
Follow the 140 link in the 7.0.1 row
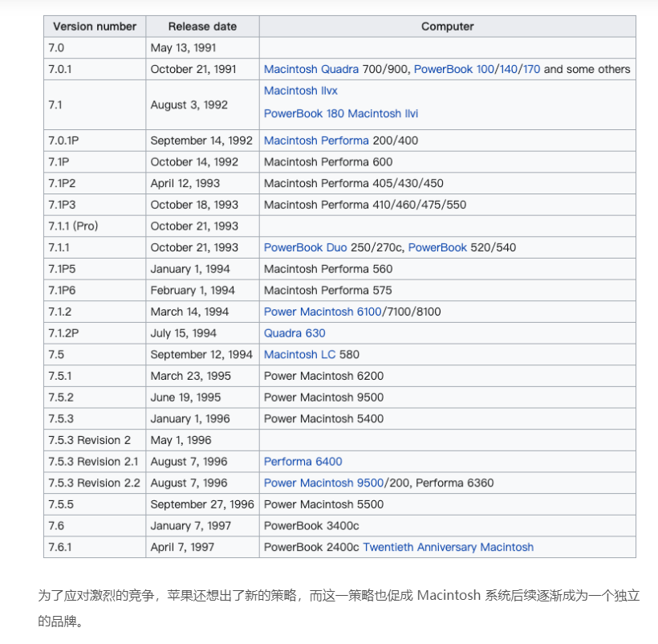pyautogui.click(x=508, y=69)
